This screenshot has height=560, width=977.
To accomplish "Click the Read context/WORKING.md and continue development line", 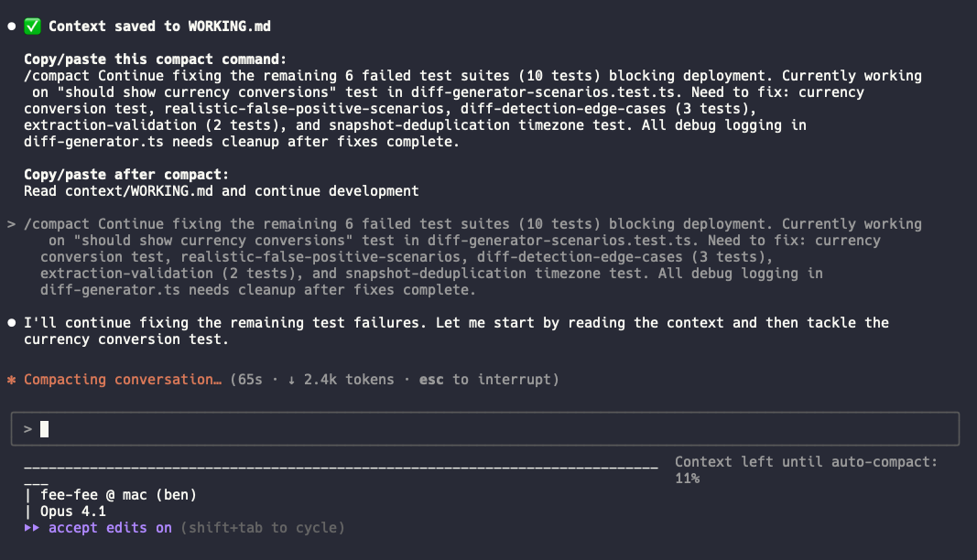I will (222, 190).
